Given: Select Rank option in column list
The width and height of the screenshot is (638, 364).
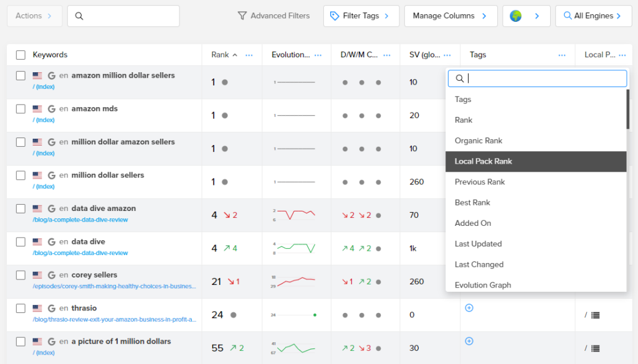Looking at the screenshot, I should (536, 120).
